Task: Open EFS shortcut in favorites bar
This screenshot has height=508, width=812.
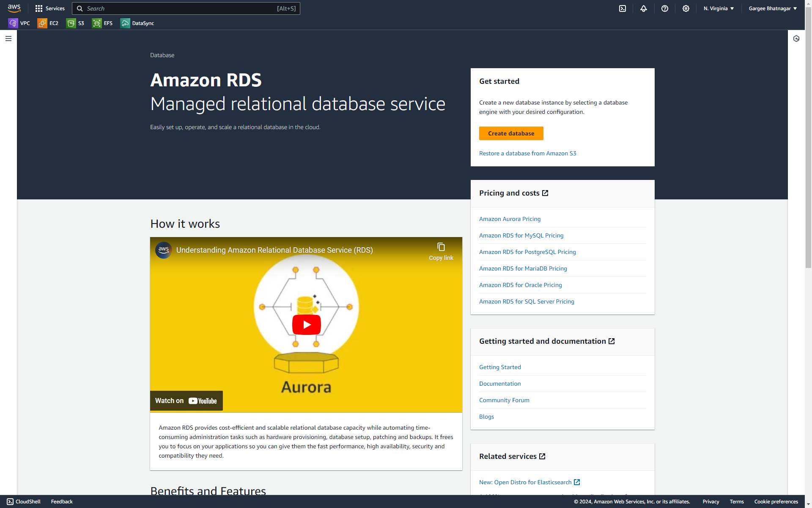Action: point(103,23)
